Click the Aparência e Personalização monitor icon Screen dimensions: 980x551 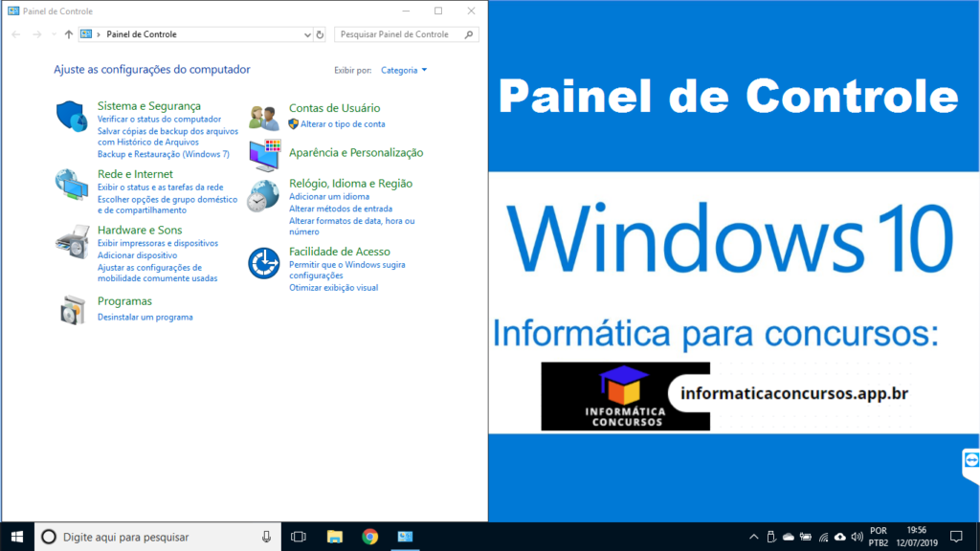tap(264, 153)
